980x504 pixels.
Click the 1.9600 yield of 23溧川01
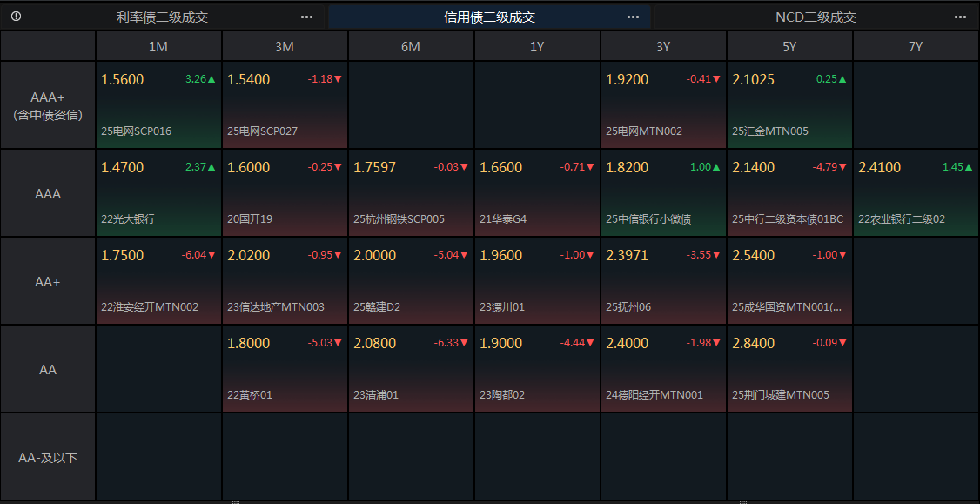(501, 256)
